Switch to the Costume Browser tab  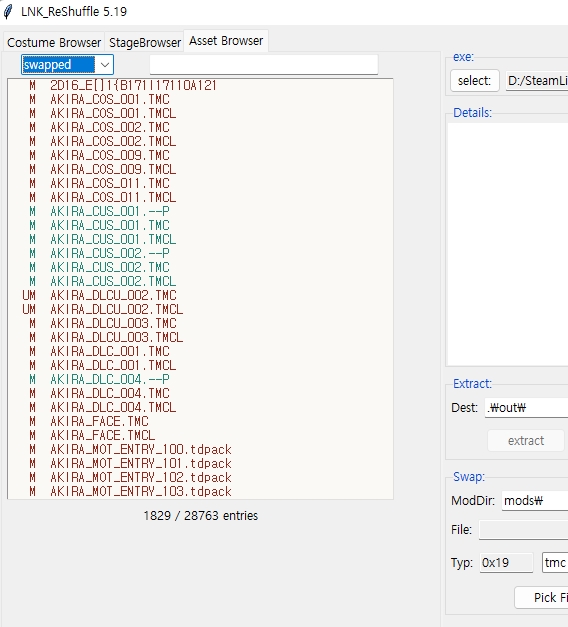pos(54,42)
